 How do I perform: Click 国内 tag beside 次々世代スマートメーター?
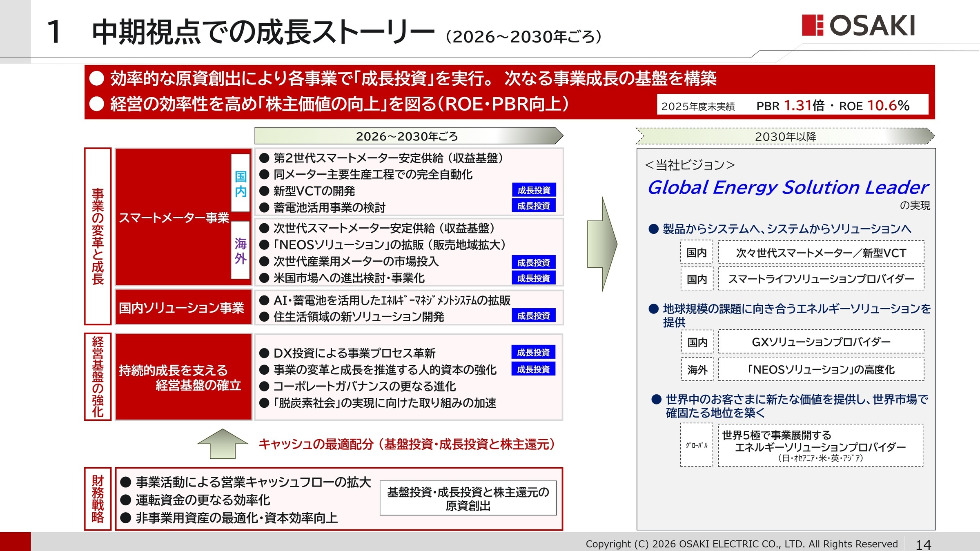pos(697,253)
